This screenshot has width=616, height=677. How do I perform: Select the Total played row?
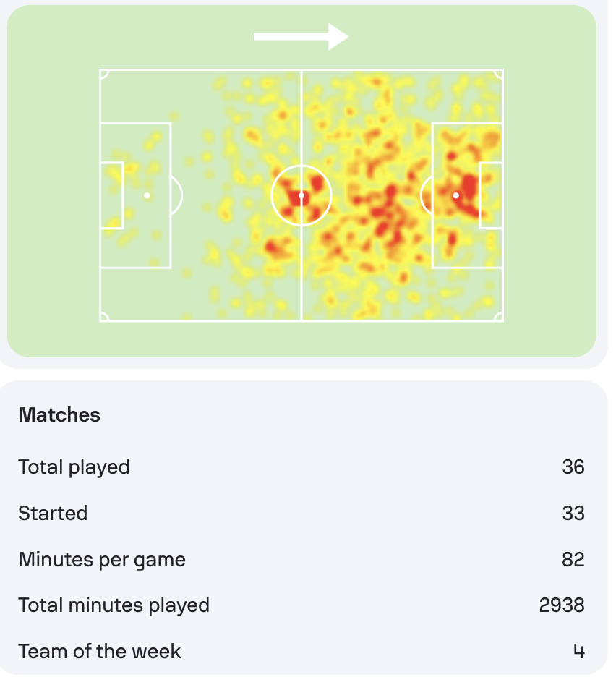click(x=301, y=467)
